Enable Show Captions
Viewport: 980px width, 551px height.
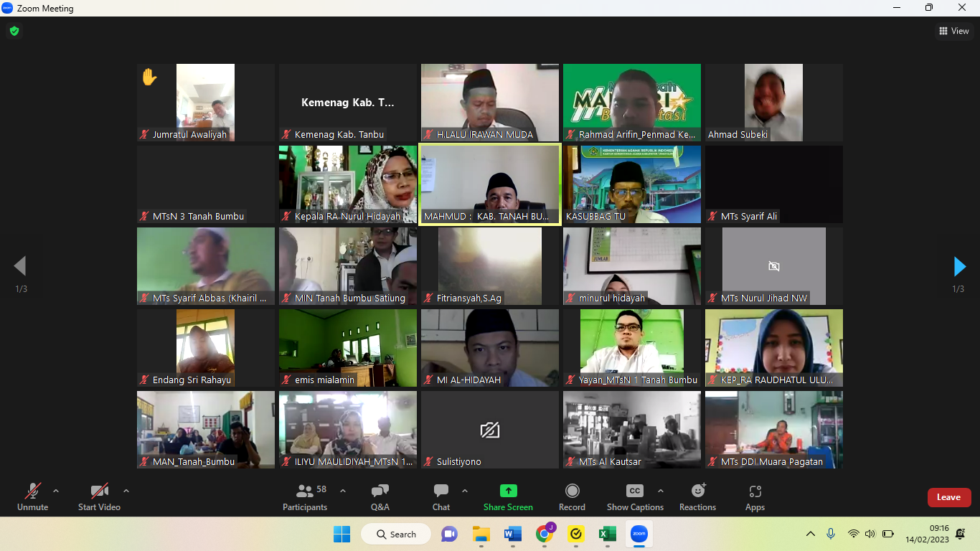(x=635, y=497)
